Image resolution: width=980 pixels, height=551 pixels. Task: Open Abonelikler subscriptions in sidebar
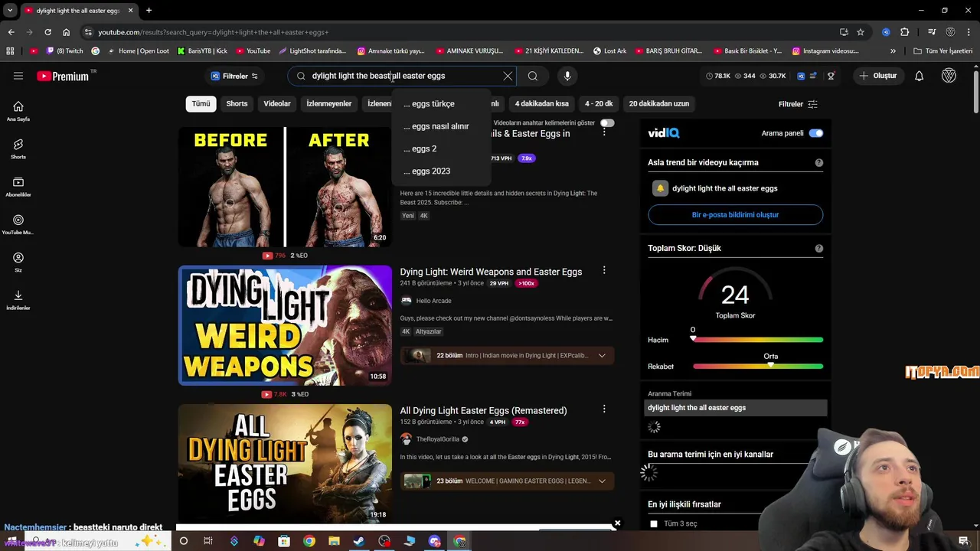pos(18,187)
